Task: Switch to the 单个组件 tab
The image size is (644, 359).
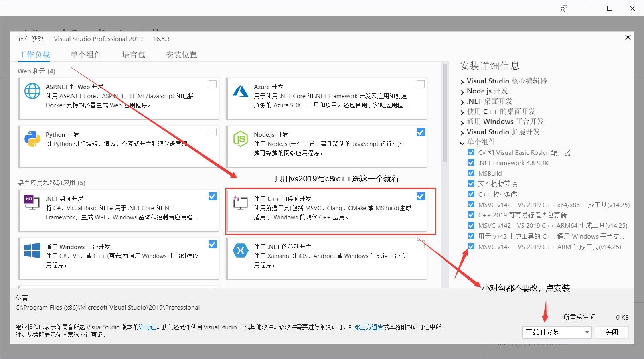Action: pyautogui.click(x=86, y=55)
